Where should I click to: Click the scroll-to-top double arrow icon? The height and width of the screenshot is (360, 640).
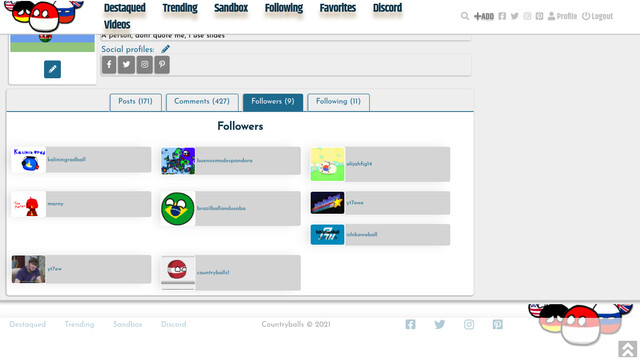point(627,349)
